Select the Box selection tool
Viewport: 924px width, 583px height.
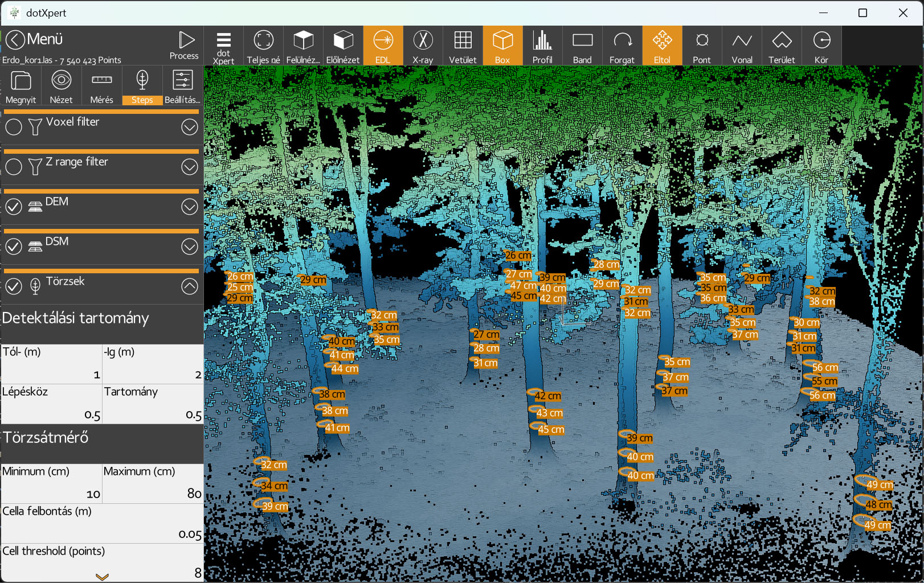click(x=502, y=46)
